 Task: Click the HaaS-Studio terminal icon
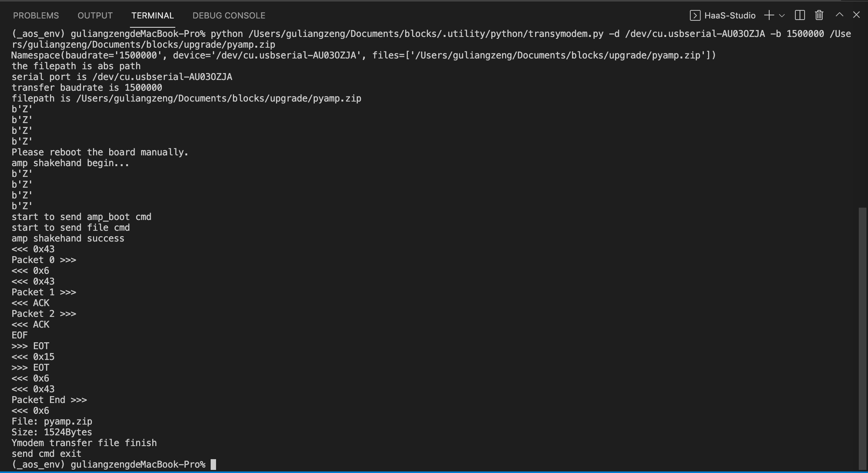click(695, 15)
